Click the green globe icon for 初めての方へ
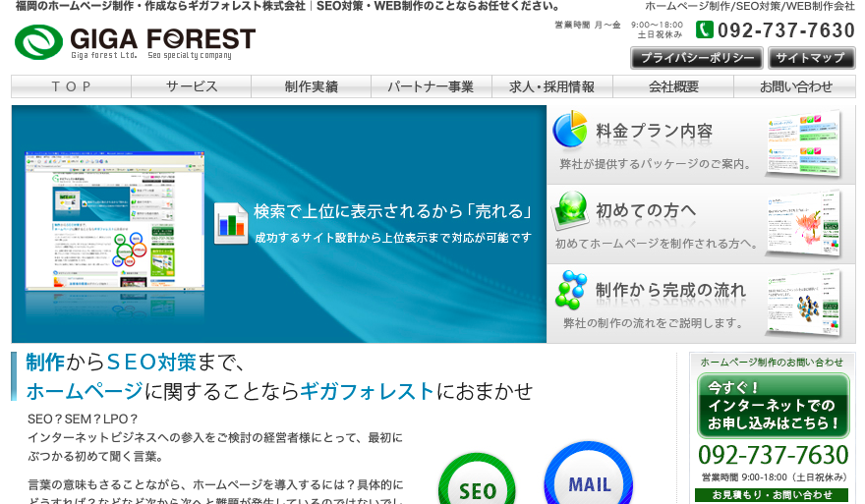 point(571,209)
